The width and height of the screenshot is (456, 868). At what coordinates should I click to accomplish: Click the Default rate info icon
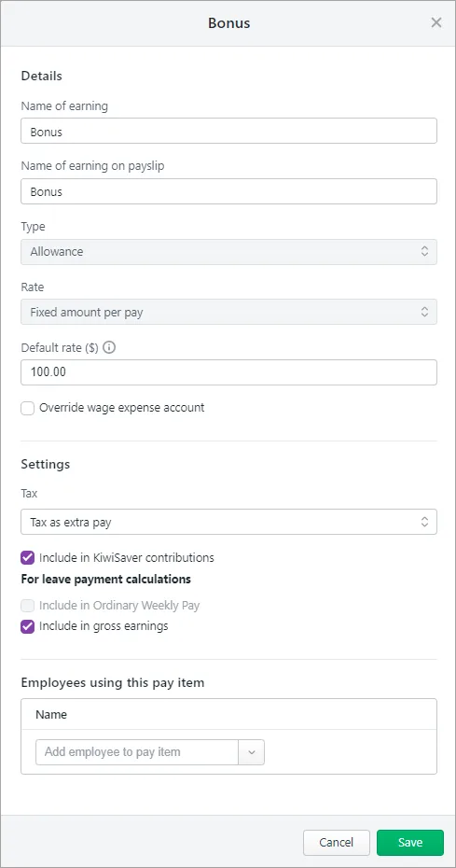[109, 348]
